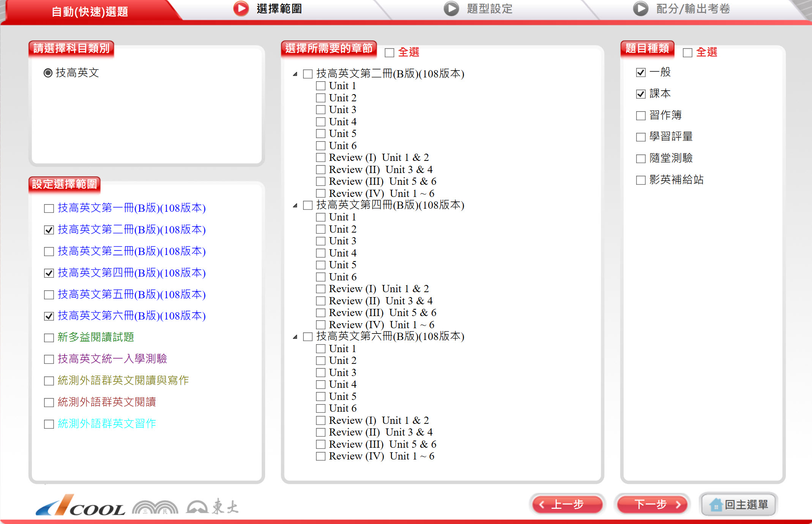812x524 pixels.
Task: Tick 全選 for all chapters
Action: point(389,52)
